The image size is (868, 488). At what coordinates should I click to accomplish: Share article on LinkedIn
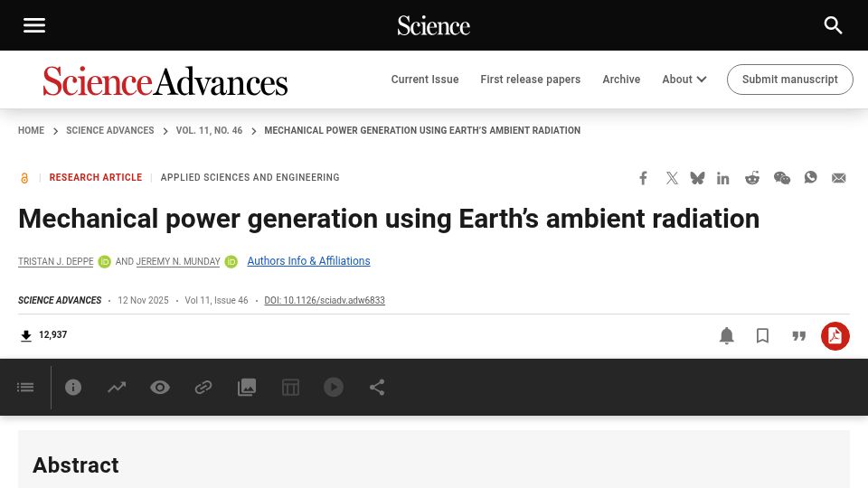point(723,178)
